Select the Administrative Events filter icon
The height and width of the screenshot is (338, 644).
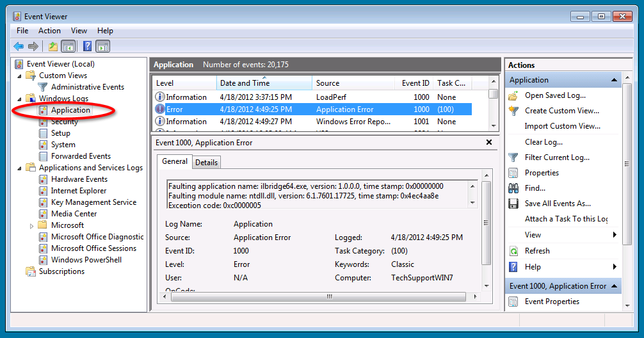(x=43, y=87)
